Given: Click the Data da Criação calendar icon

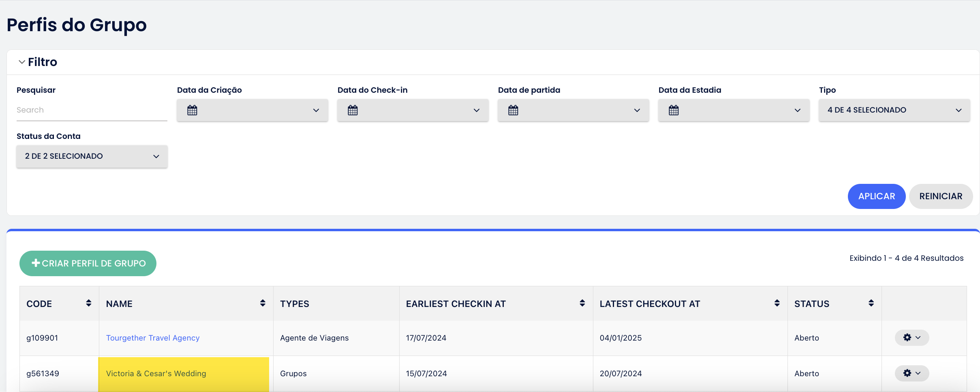Looking at the screenshot, I should (x=192, y=110).
